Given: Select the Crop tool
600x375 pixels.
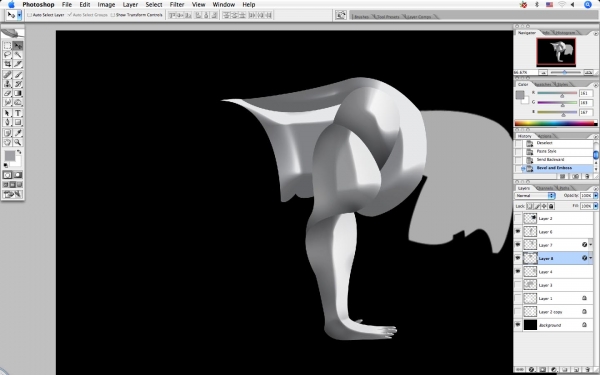Looking at the screenshot, I should 7,64.
